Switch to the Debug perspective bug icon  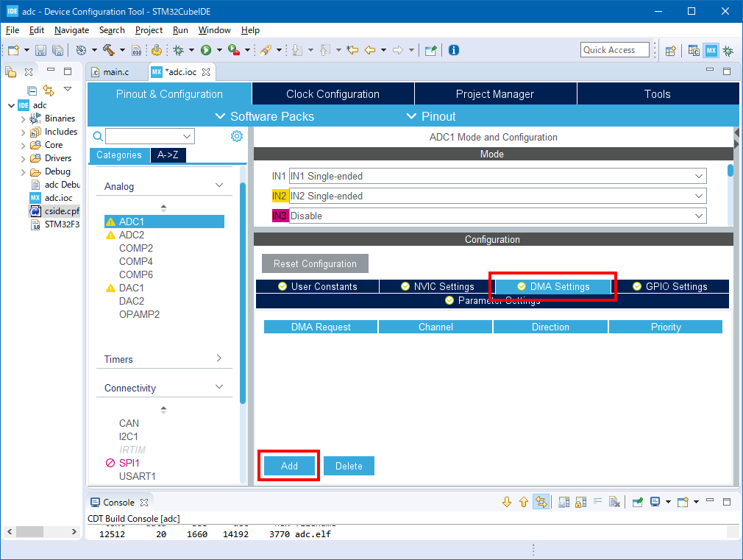point(728,50)
